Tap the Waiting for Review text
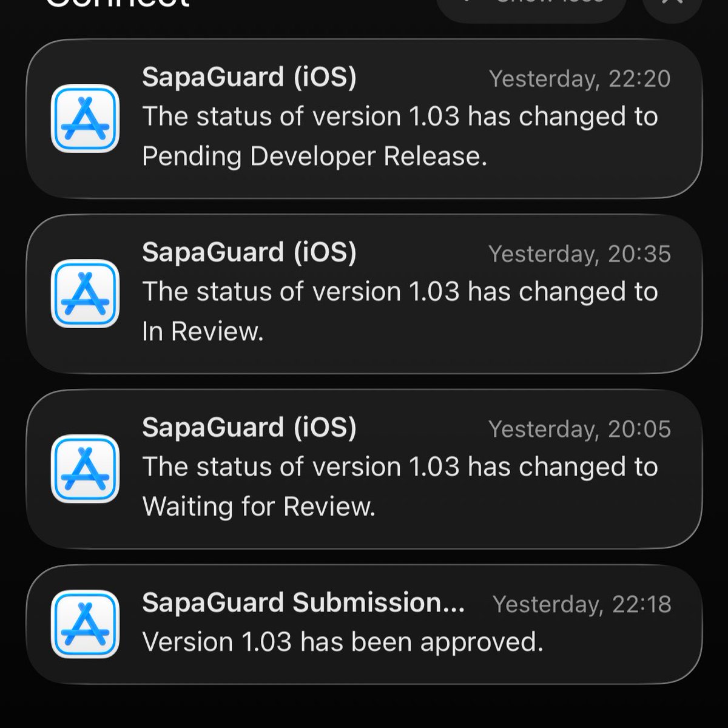Viewport: 728px width, 728px height. pyautogui.click(x=259, y=507)
